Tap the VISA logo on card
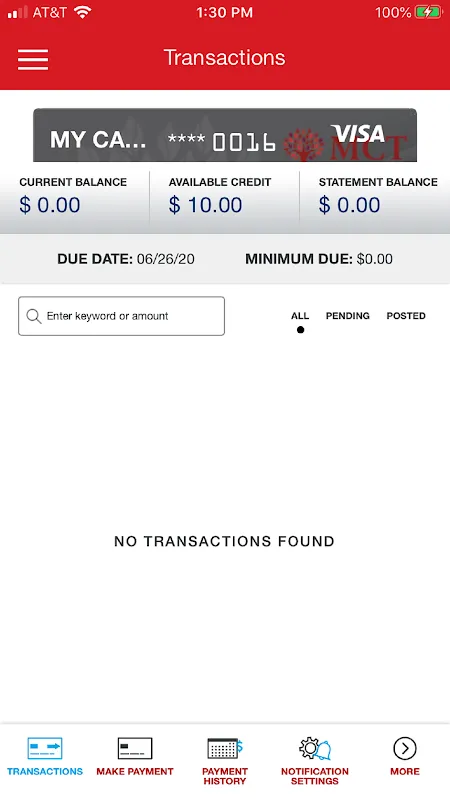This screenshot has width=450, height=800. (358, 134)
